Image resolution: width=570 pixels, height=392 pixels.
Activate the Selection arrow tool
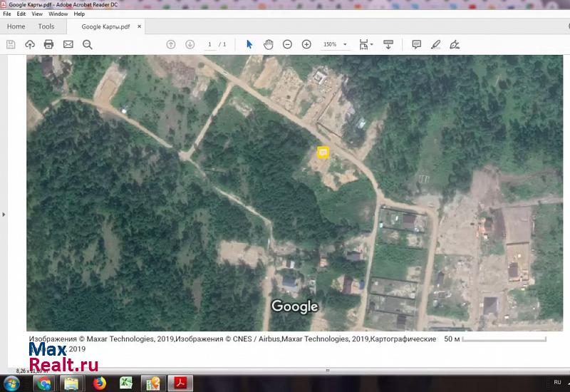tap(249, 44)
